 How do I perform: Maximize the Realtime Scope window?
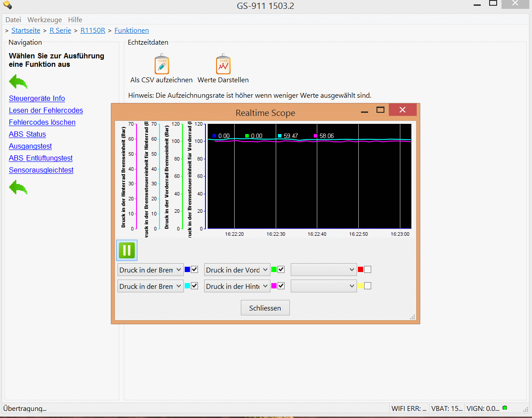(x=380, y=110)
